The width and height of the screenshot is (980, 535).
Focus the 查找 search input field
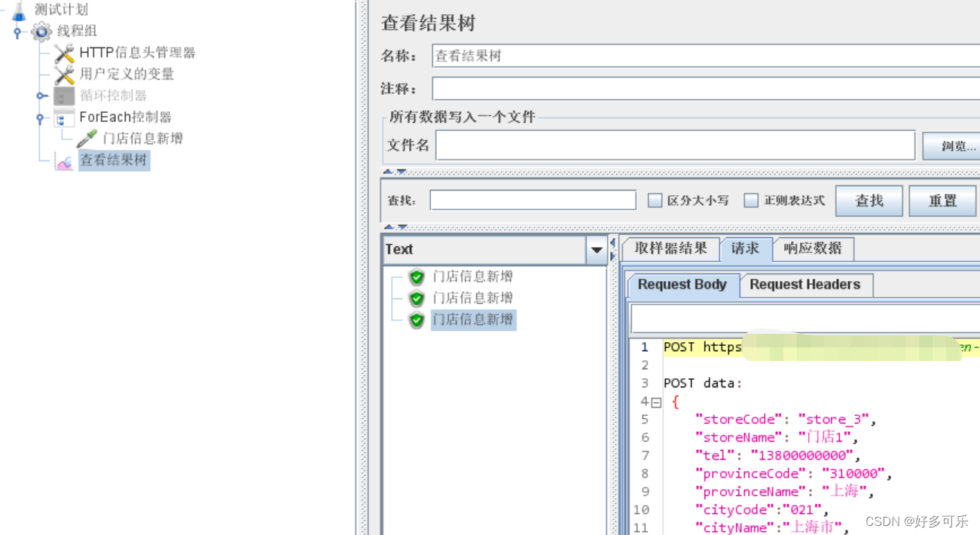click(x=533, y=200)
